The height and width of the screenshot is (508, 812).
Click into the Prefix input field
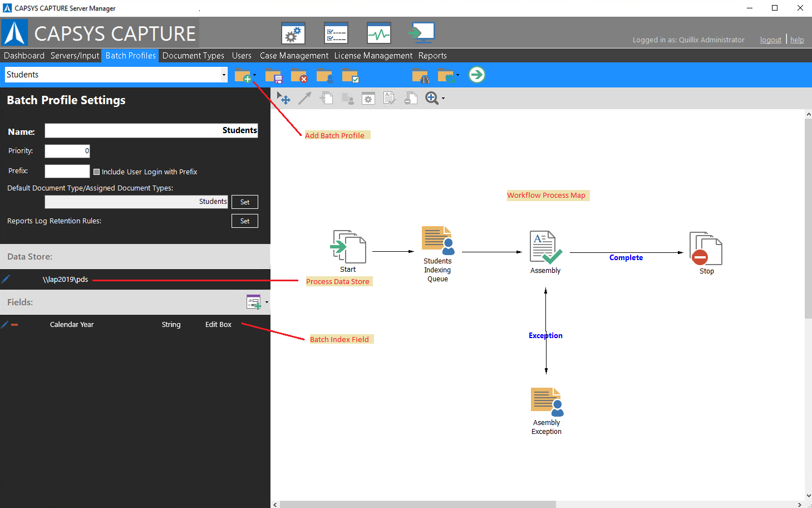pos(67,171)
